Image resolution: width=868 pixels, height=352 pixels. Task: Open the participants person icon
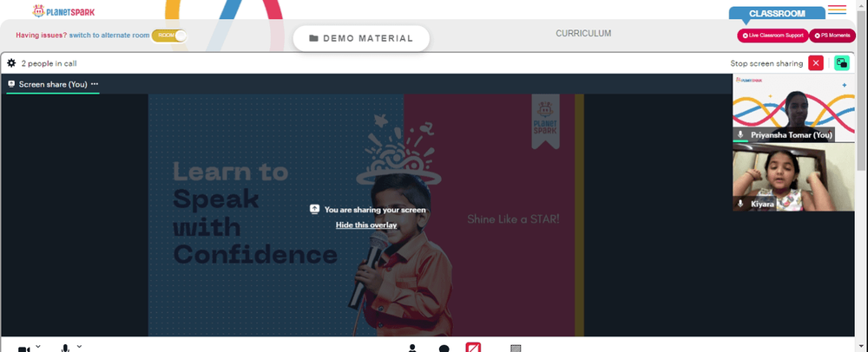(412, 349)
